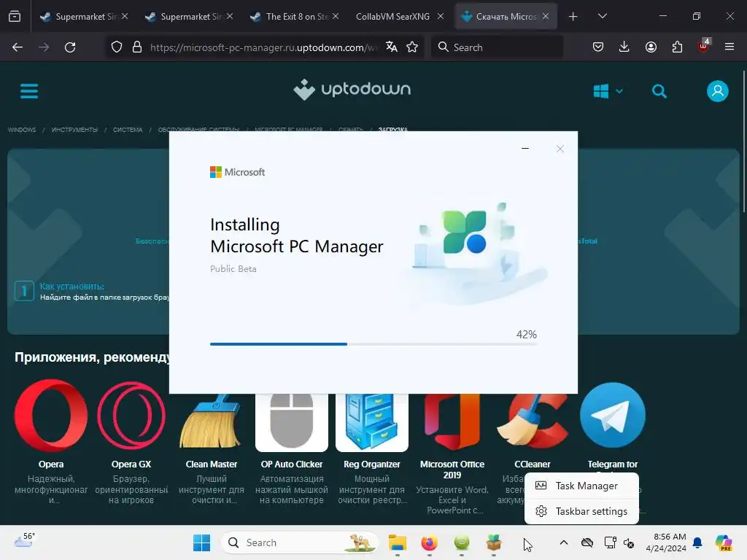This screenshot has width=747, height=560.
Task: Minimize the PC Manager installer dialog
Action: 525,149
